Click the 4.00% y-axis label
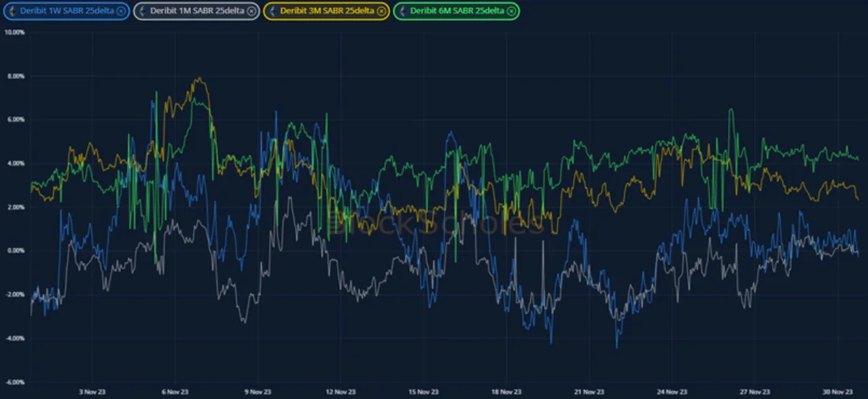This screenshot has height=399, width=868. (x=16, y=163)
